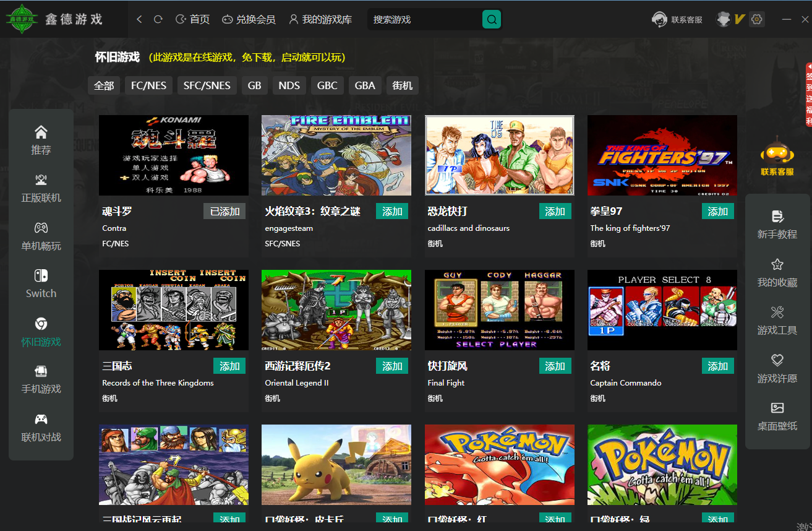Screen dimensions: 812x531
Task: Select 怀旧游戏 in the left sidebar
Action: click(x=41, y=332)
